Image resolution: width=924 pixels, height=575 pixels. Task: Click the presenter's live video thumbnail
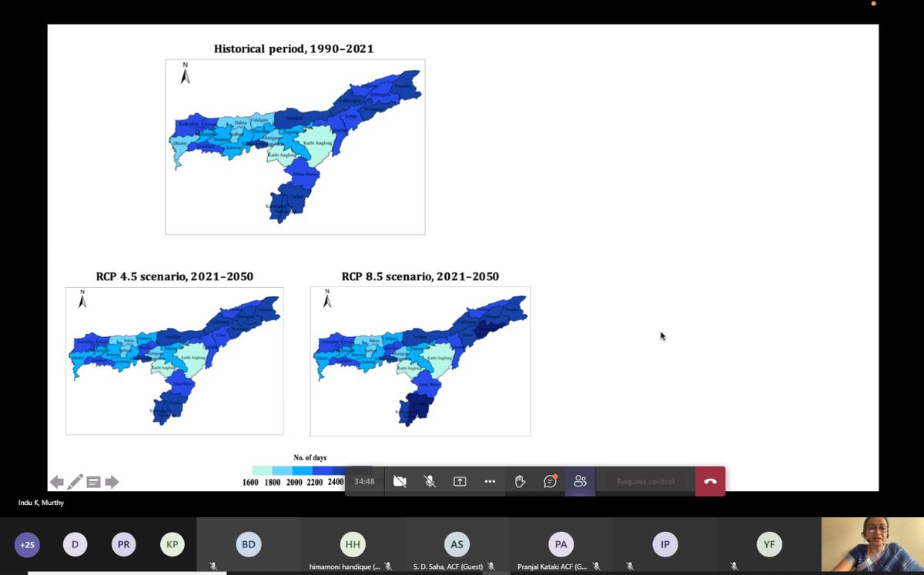872,545
